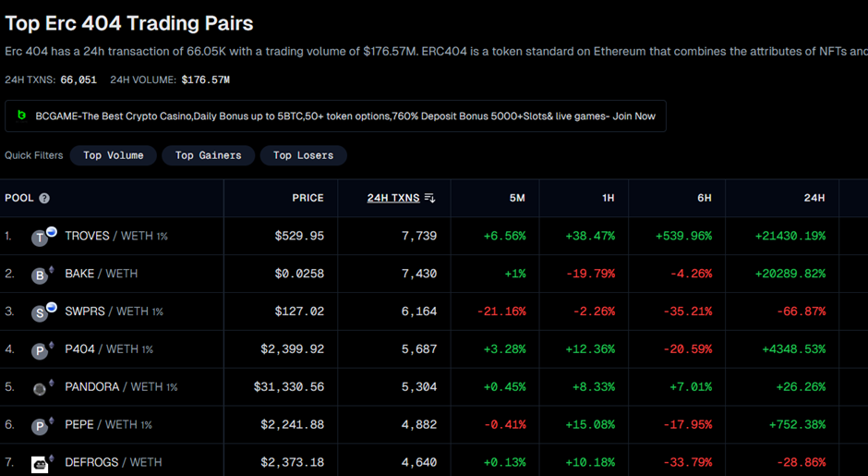868x476 pixels.
Task: Click the 5,304 transactions value
Action: (419, 386)
